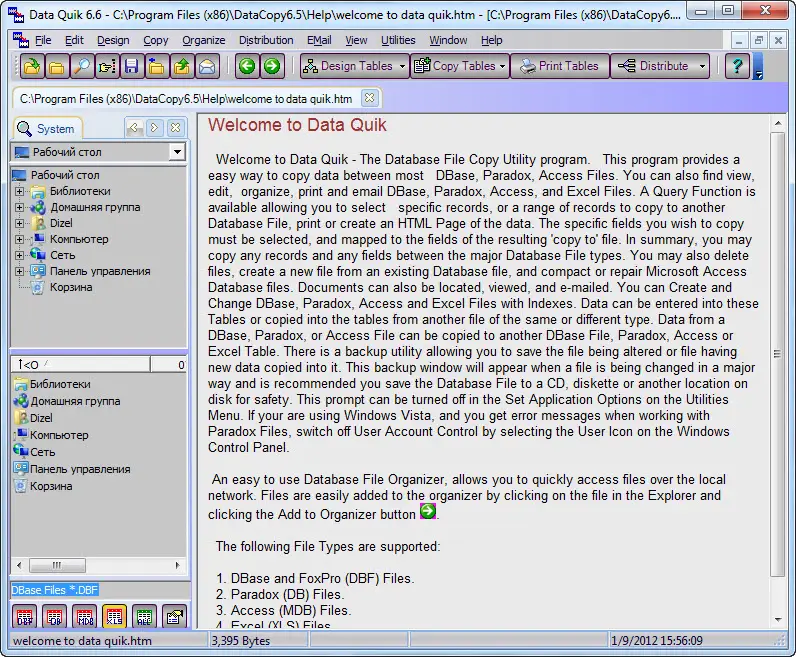Click the file list scroll right arrow
Screen dimensions: 796x657
click(177, 565)
